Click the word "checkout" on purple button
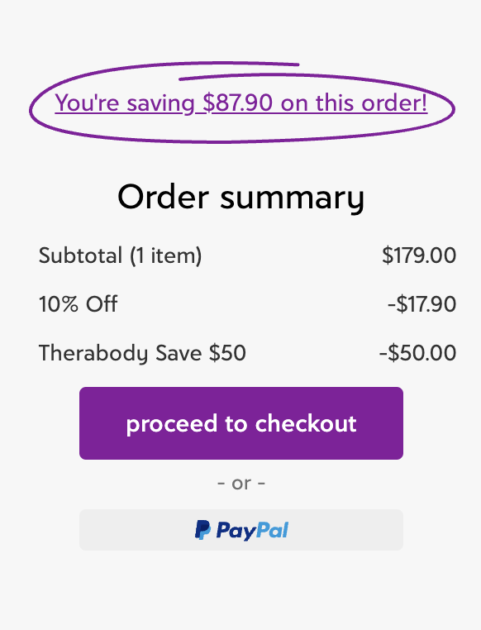 click(306, 423)
